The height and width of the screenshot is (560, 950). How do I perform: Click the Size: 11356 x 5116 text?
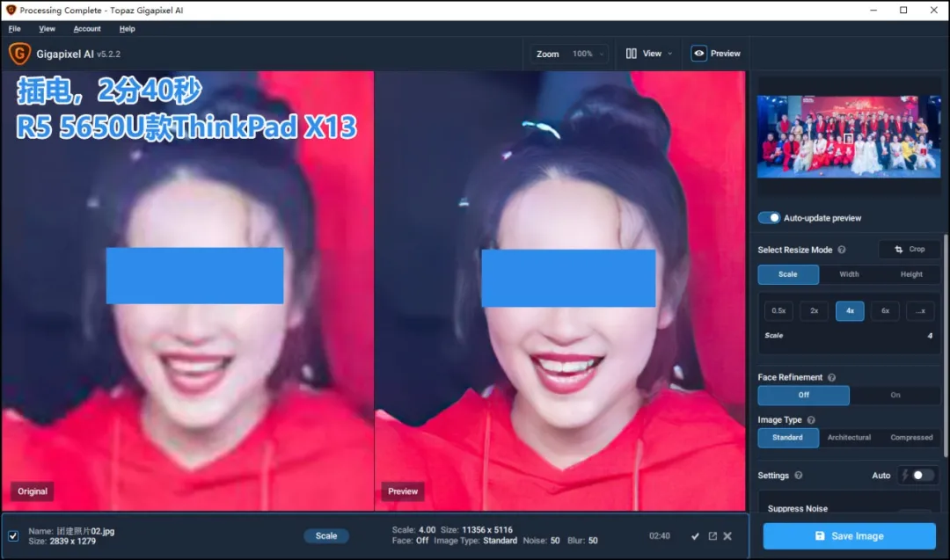click(476, 530)
